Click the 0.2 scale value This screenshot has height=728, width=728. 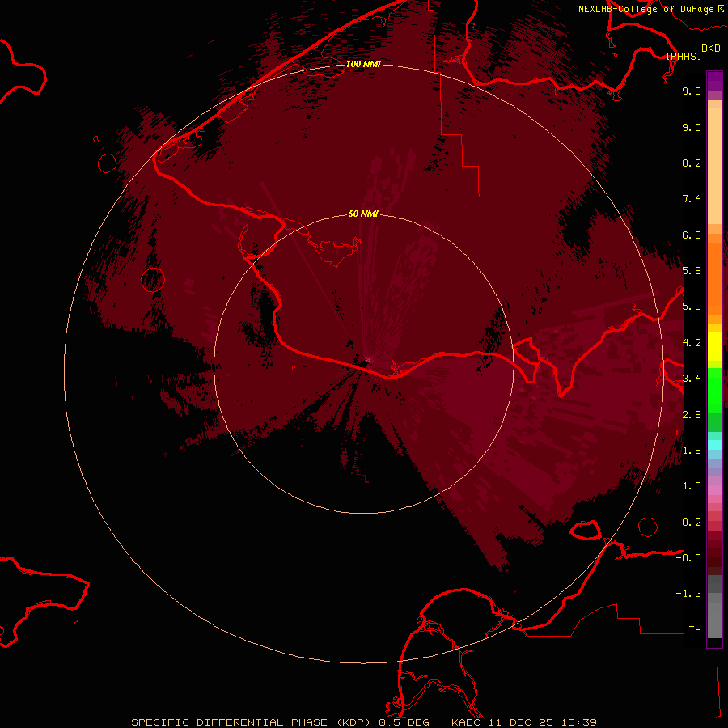692,523
